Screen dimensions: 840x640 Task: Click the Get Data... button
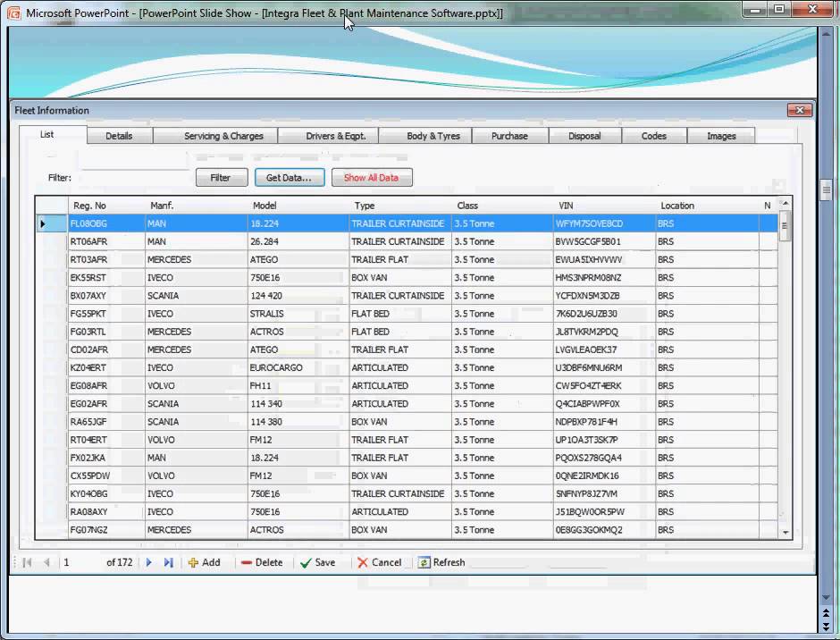click(290, 177)
